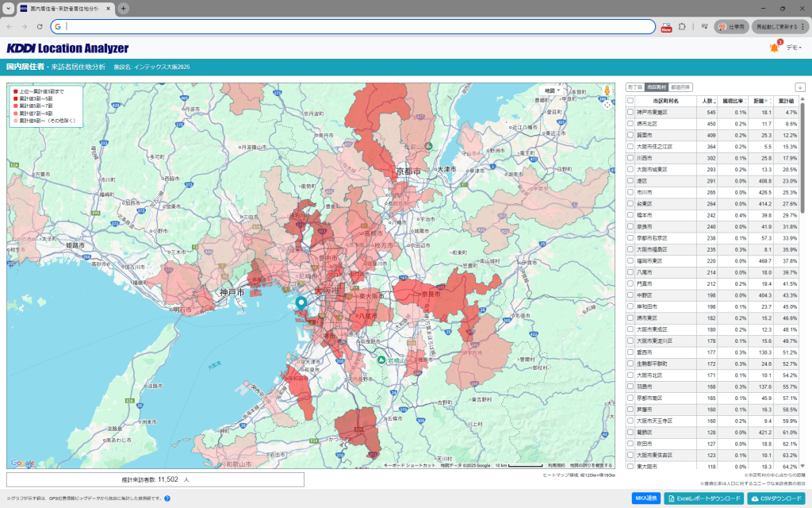Reload the page with browser refresh icon
The image size is (812, 508).
40,26
